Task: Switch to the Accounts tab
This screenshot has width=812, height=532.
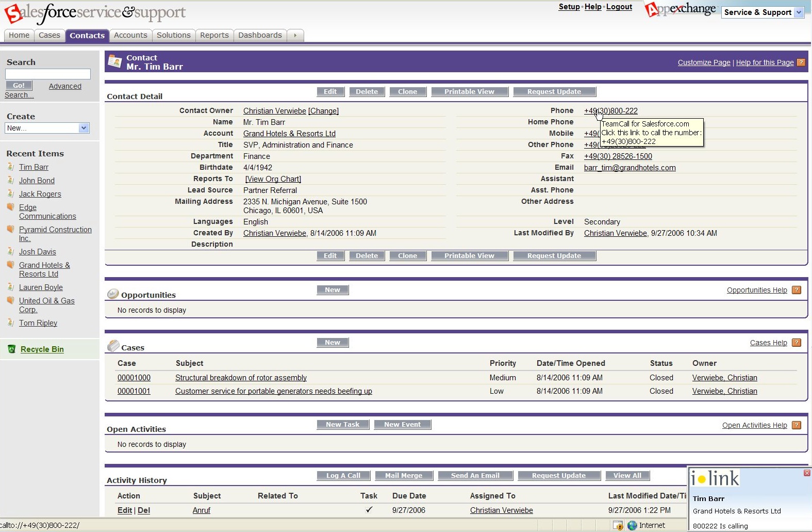Action: (x=130, y=35)
